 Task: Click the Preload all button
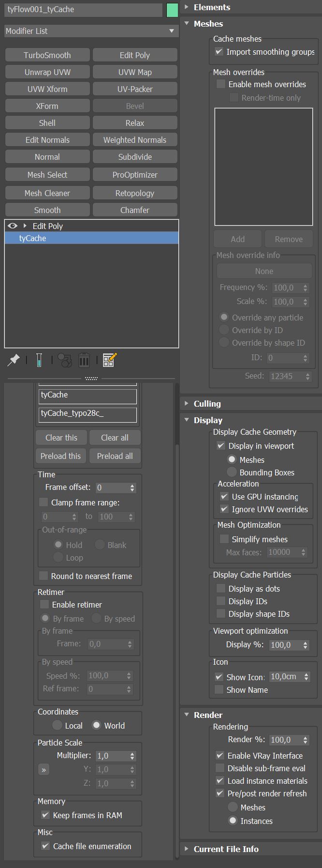(115, 456)
